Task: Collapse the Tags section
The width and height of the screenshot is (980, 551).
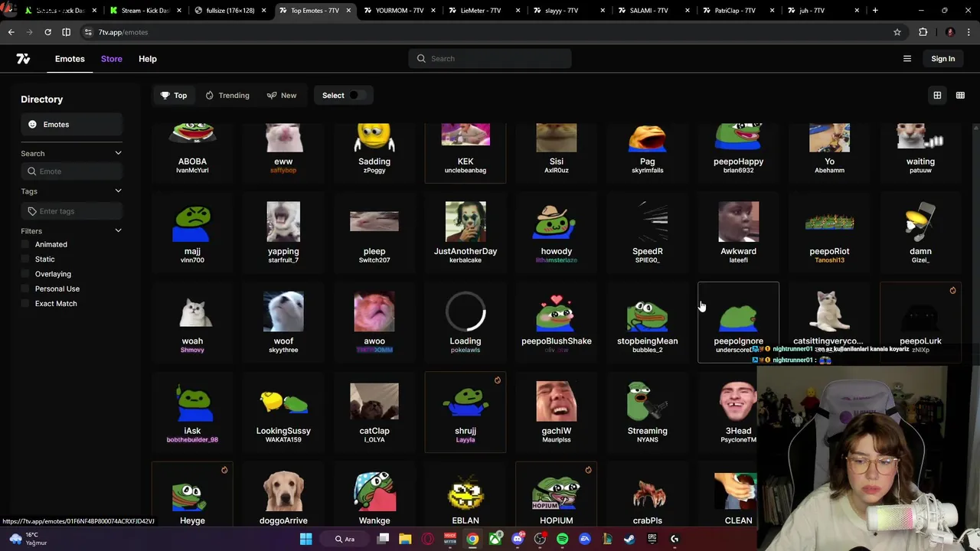Action: coord(118,191)
